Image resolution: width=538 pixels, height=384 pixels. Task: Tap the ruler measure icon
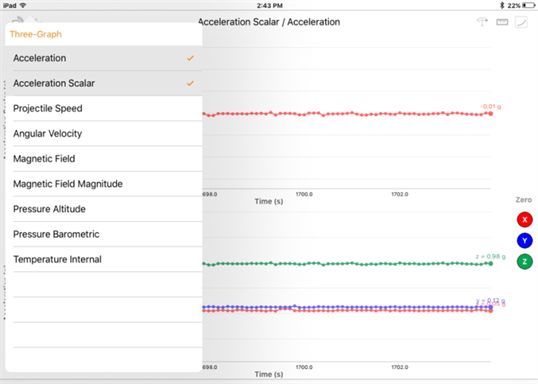tap(502, 22)
